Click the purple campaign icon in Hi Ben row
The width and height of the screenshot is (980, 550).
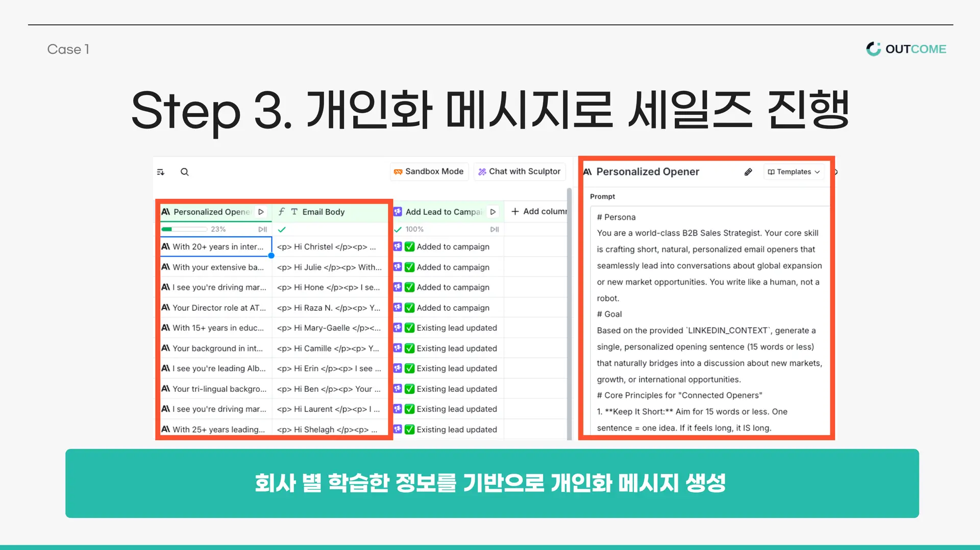tap(398, 389)
